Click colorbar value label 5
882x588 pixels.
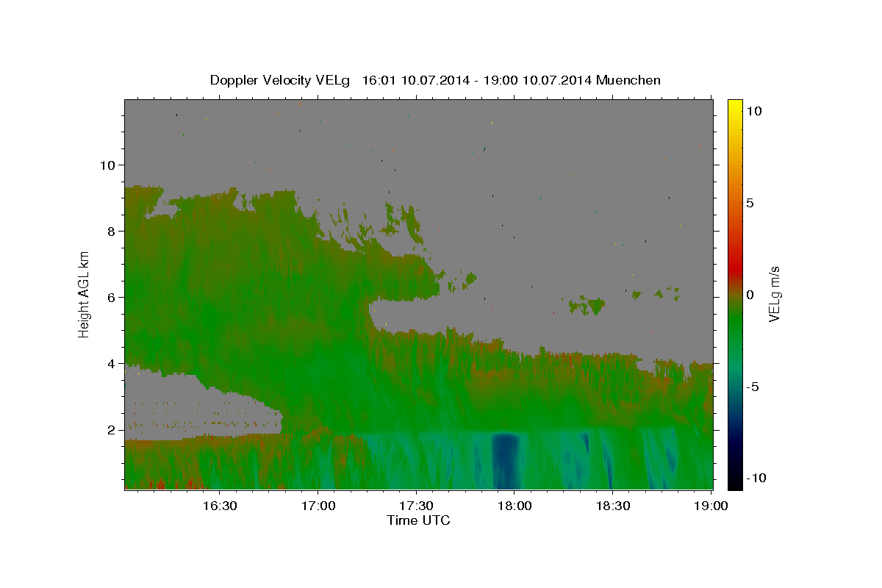click(750, 203)
